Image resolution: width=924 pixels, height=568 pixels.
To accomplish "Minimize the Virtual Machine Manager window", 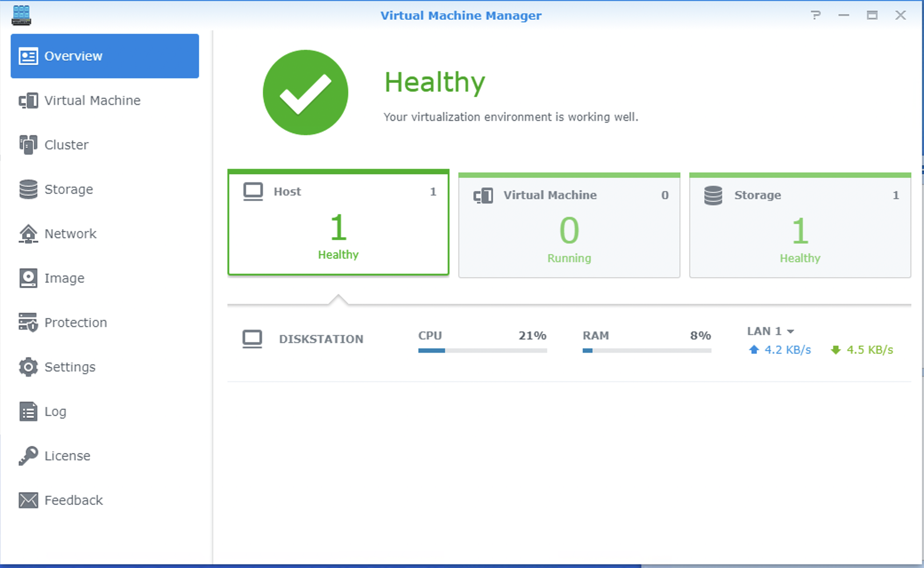I will (844, 15).
